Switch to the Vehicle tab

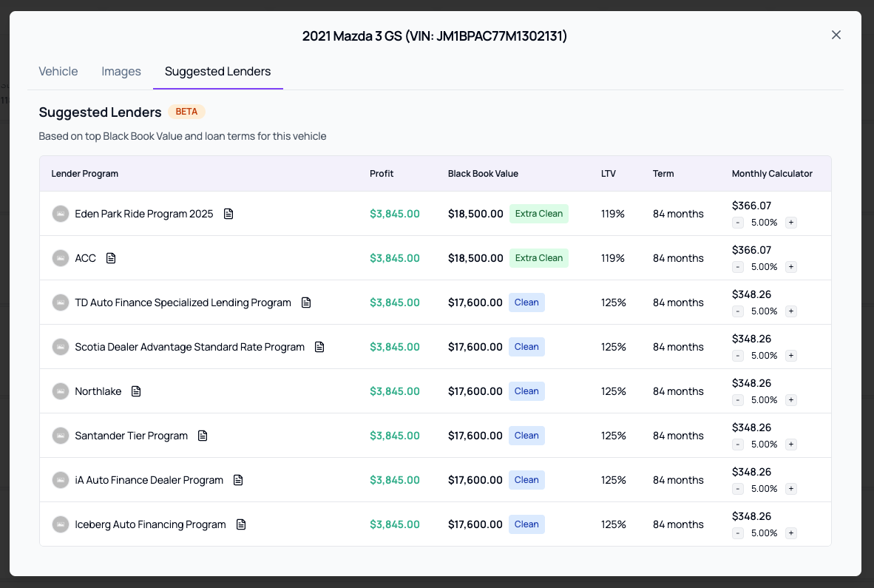pyautogui.click(x=58, y=72)
